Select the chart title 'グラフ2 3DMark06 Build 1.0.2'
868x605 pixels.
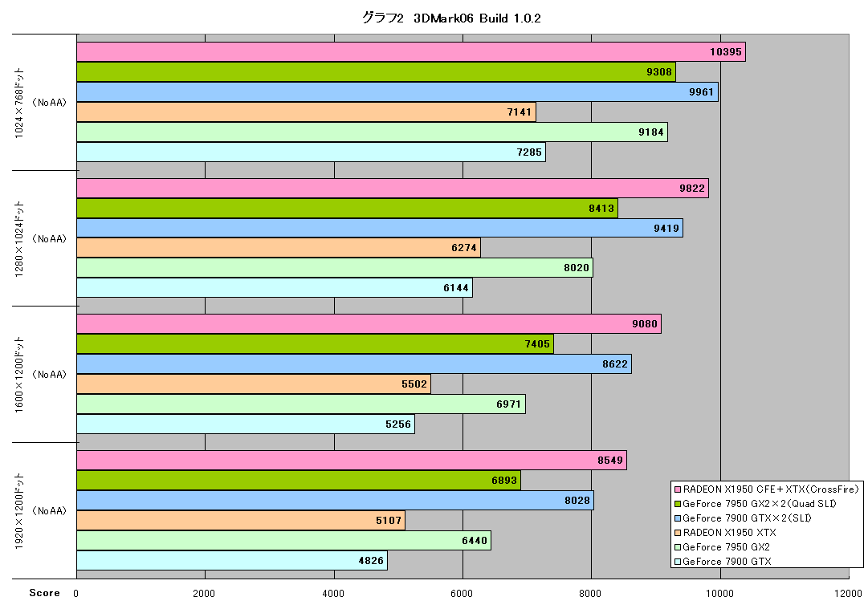451,18
